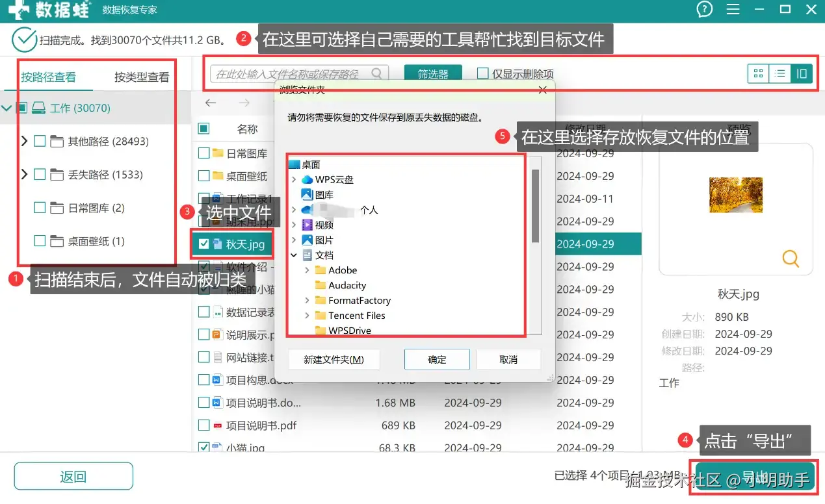Click the 秋天.jpg preview thumbnail

[x=735, y=194]
